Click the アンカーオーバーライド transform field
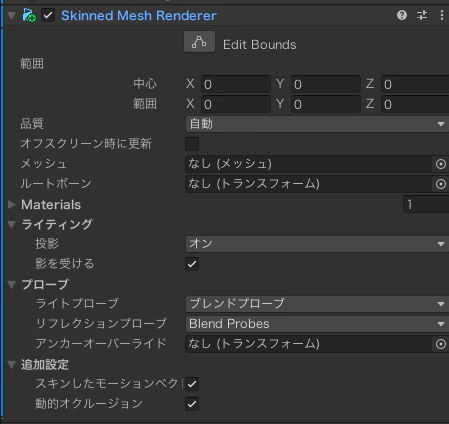Image resolution: width=449 pixels, height=424 pixels. 310,344
